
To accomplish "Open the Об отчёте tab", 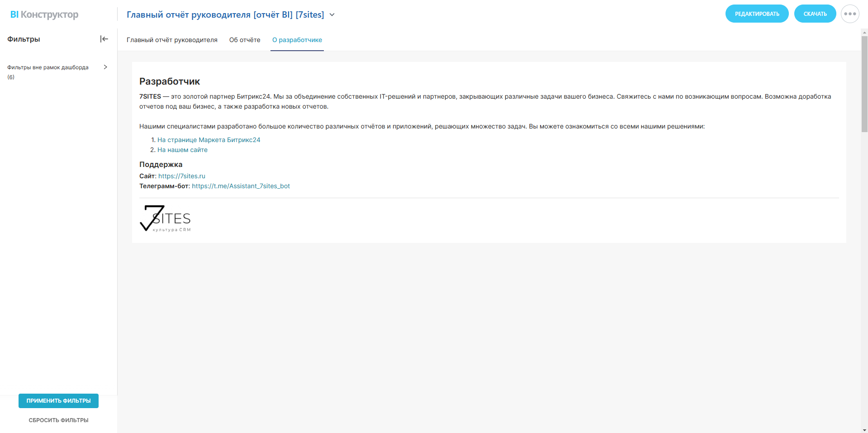I will point(245,40).
